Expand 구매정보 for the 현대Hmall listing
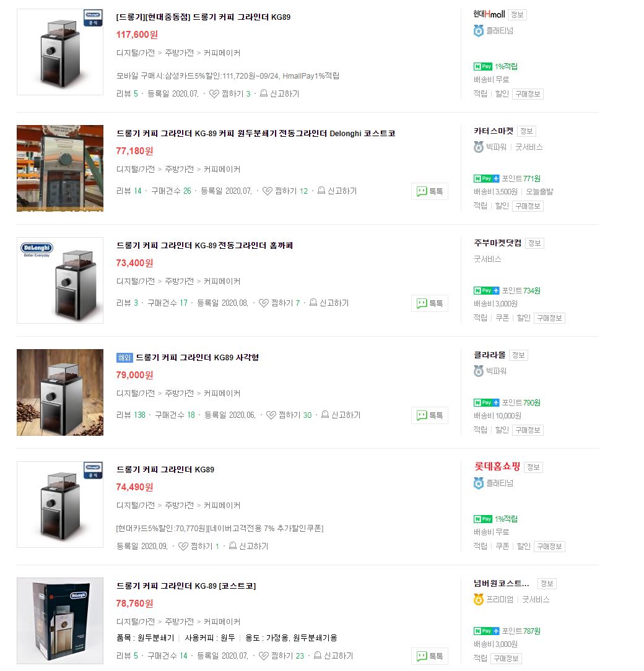The width and height of the screenshot is (644, 671). click(x=528, y=94)
